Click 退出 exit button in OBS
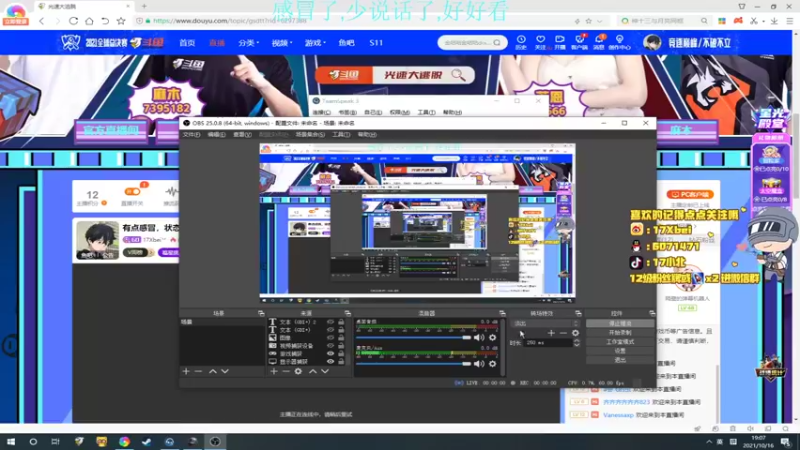 620,360
